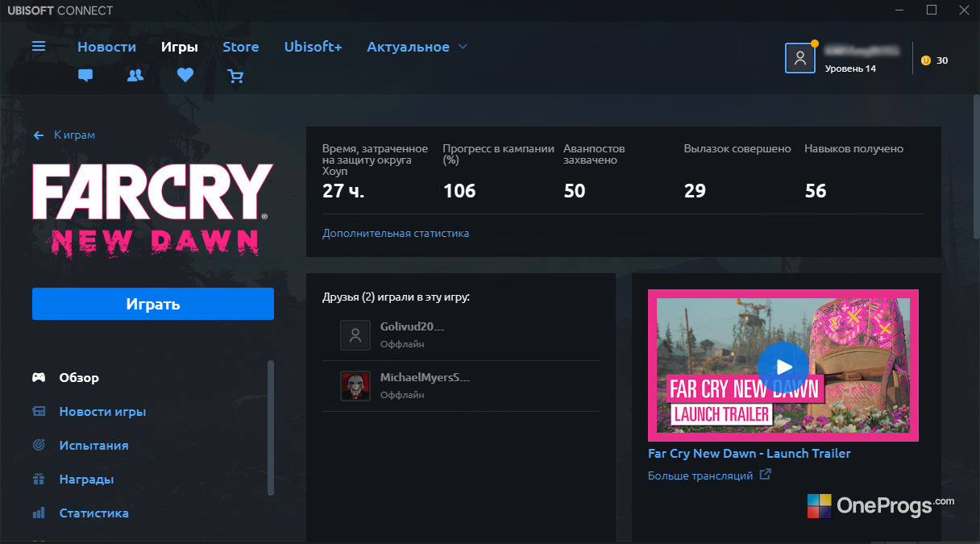Open the wishlist heart icon
This screenshot has height=544, width=980.
coord(185,76)
